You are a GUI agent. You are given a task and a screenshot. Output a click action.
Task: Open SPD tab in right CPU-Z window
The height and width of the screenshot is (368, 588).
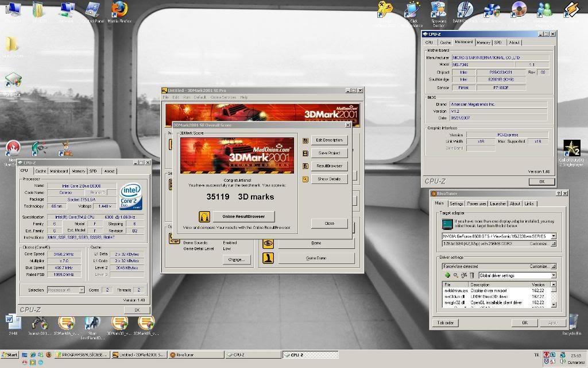pos(498,43)
